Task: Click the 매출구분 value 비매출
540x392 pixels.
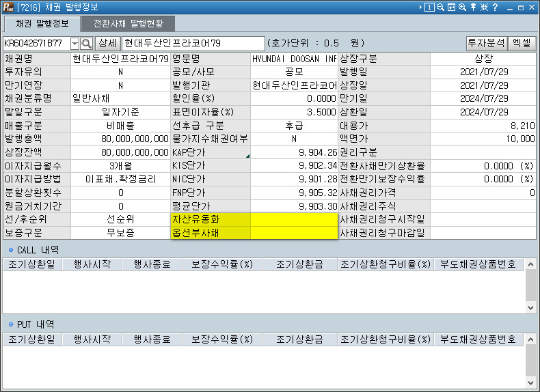Action: [120, 126]
